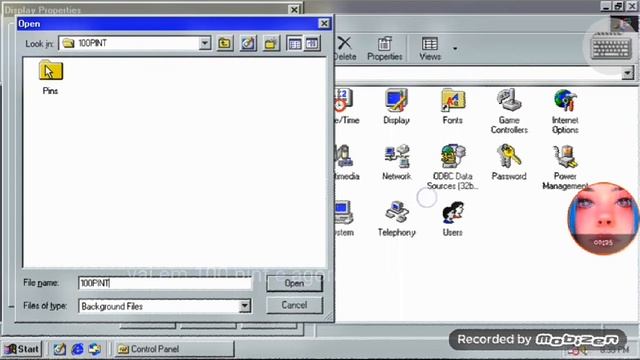Select the Password icon in Control Panel

[509, 163]
